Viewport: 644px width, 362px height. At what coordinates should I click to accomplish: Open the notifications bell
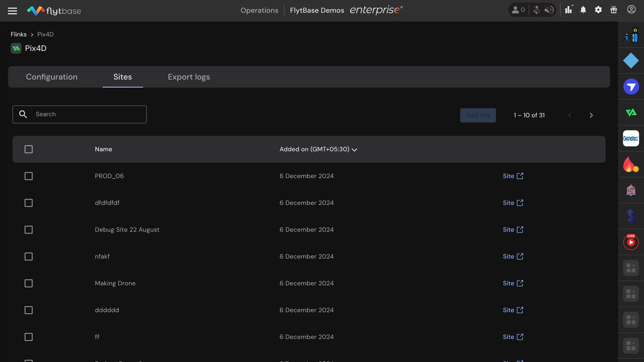pos(583,10)
